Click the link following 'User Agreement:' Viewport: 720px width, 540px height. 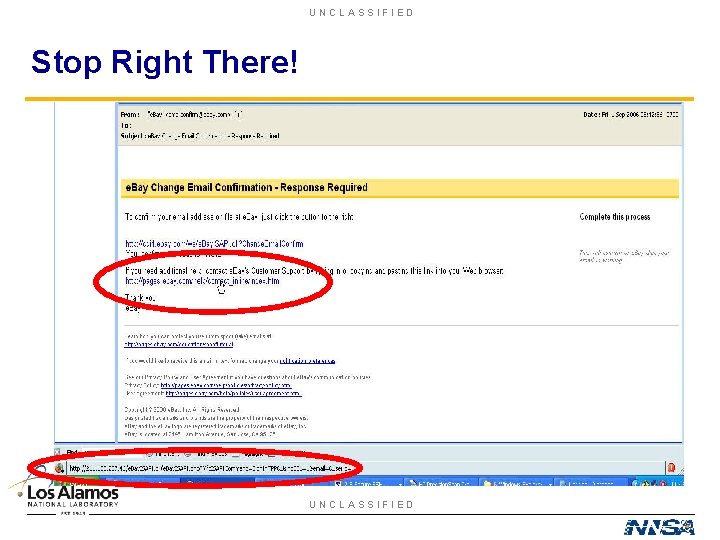(233, 394)
